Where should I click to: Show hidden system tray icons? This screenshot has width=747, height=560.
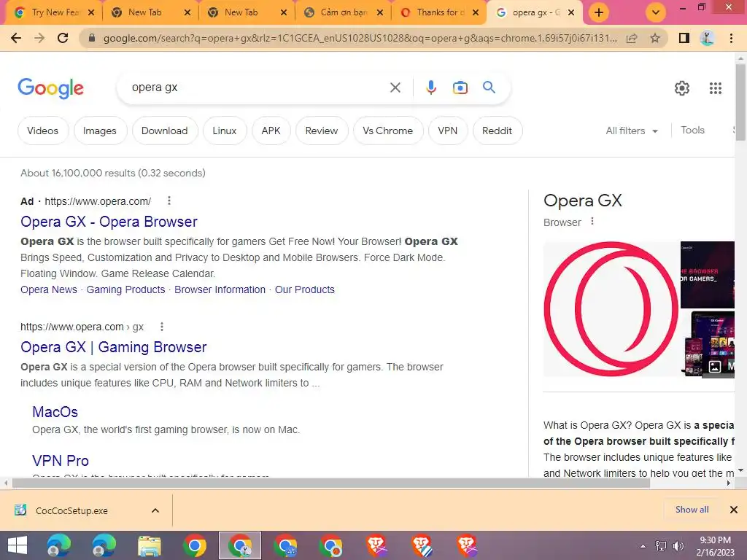(x=643, y=546)
